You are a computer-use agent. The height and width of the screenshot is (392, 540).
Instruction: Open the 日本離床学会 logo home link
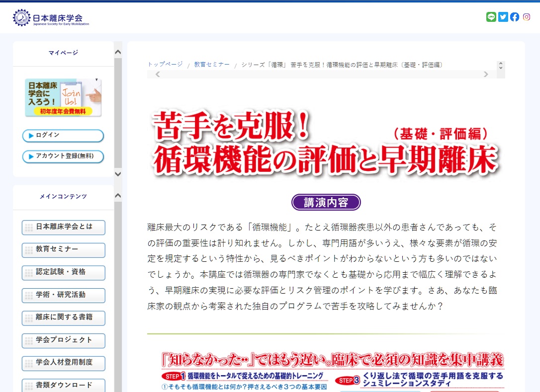point(51,17)
